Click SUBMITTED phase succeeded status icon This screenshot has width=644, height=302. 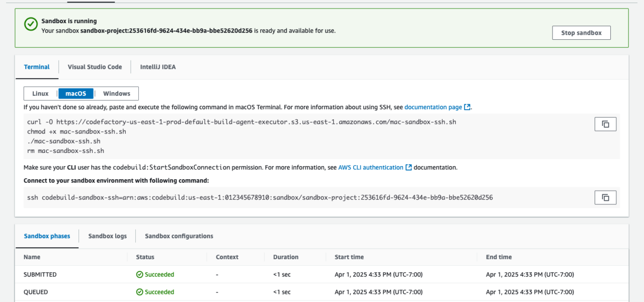pos(139,275)
